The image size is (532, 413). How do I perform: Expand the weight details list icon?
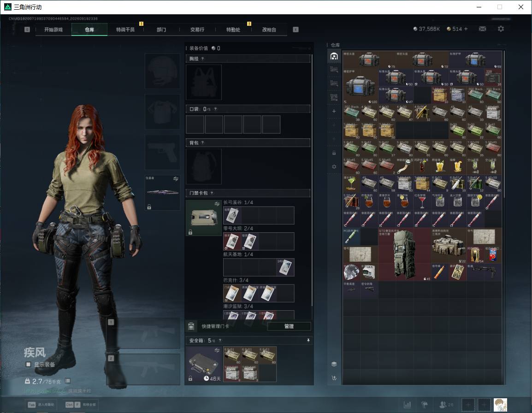point(67,381)
